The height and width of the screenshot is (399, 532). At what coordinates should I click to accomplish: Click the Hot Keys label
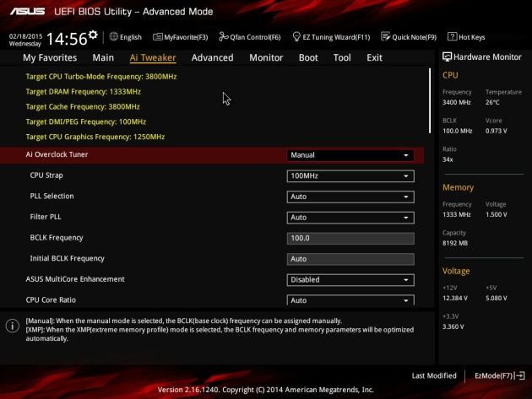(x=471, y=37)
